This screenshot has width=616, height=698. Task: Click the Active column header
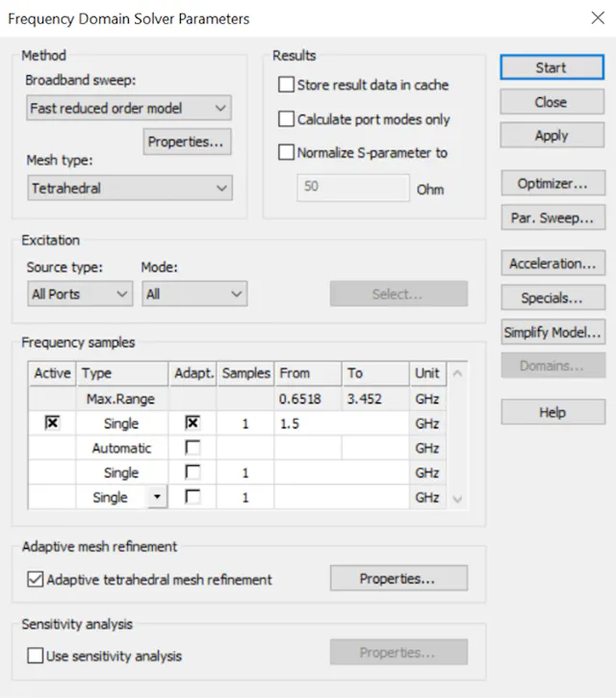tap(52, 373)
